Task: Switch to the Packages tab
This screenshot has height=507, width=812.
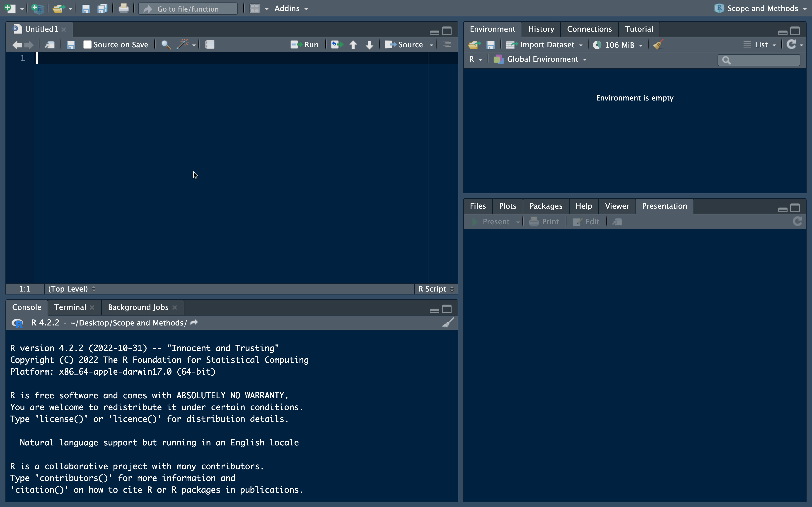Action: pyautogui.click(x=546, y=206)
